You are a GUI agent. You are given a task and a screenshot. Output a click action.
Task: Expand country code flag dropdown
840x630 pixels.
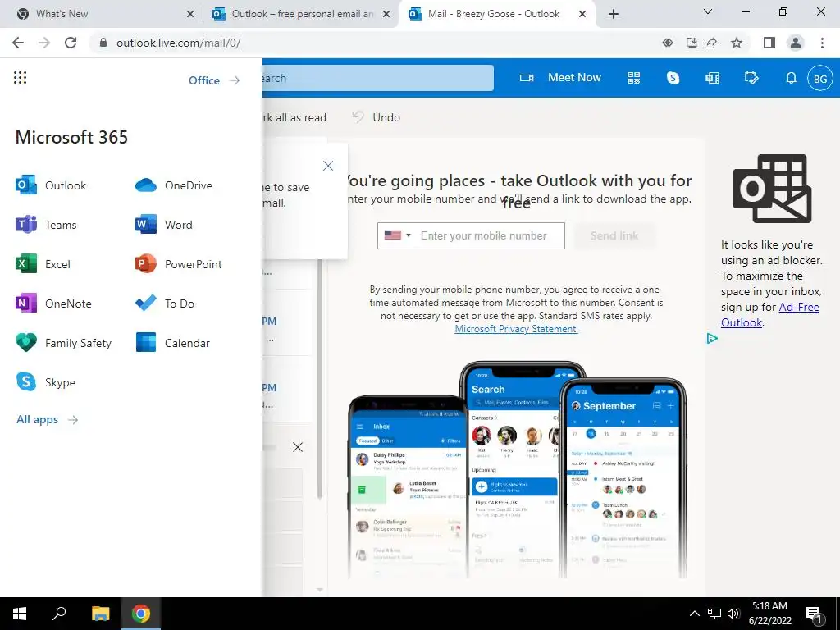398,235
